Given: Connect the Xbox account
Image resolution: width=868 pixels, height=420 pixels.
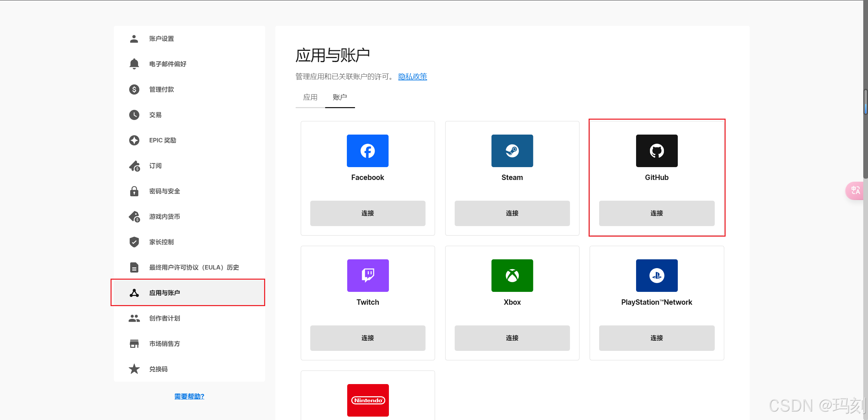Looking at the screenshot, I should point(512,338).
